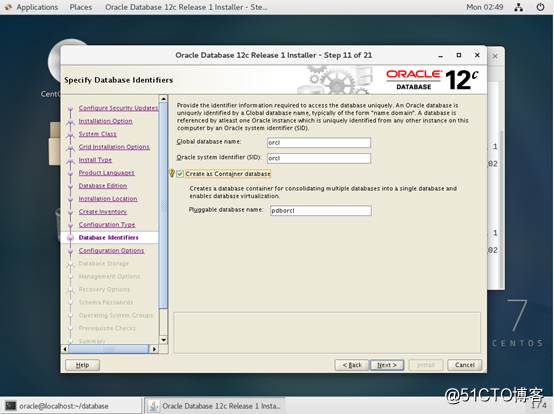The width and height of the screenshot is (554, 414).
Task: Click the Cancel button
Action: [x=465, y=365]
